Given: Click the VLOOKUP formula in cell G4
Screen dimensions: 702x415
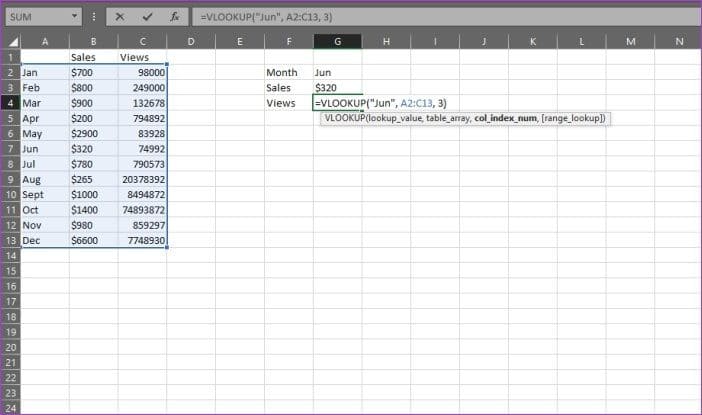Looking at the screenshot, I should (x=381, y=103).
